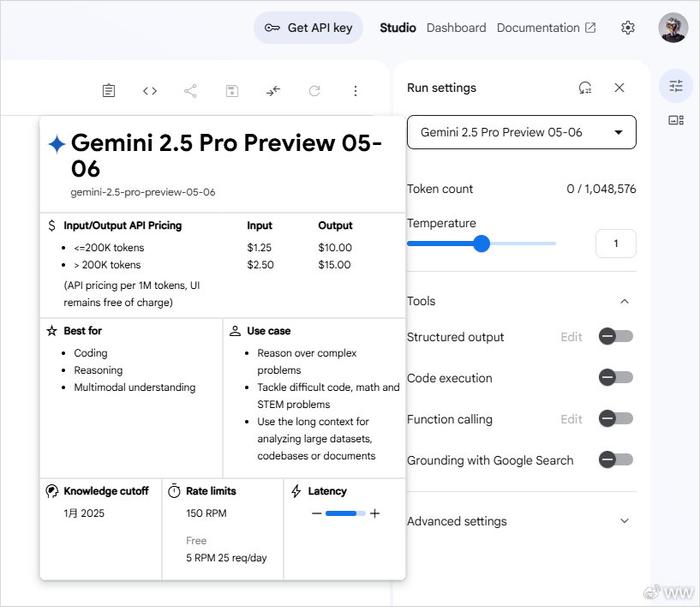Click the dollar sign pricing icon
The height and width of the screenshot is (607, 700).
click(x=52, y=225)
